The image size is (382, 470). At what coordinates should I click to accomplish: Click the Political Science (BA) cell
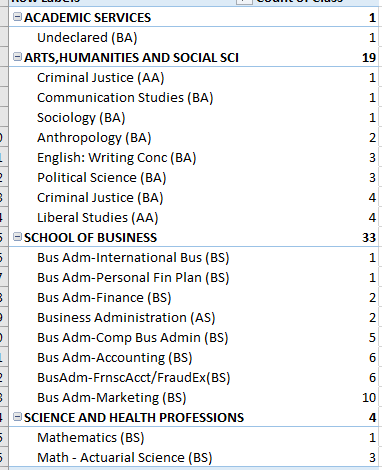102,178
